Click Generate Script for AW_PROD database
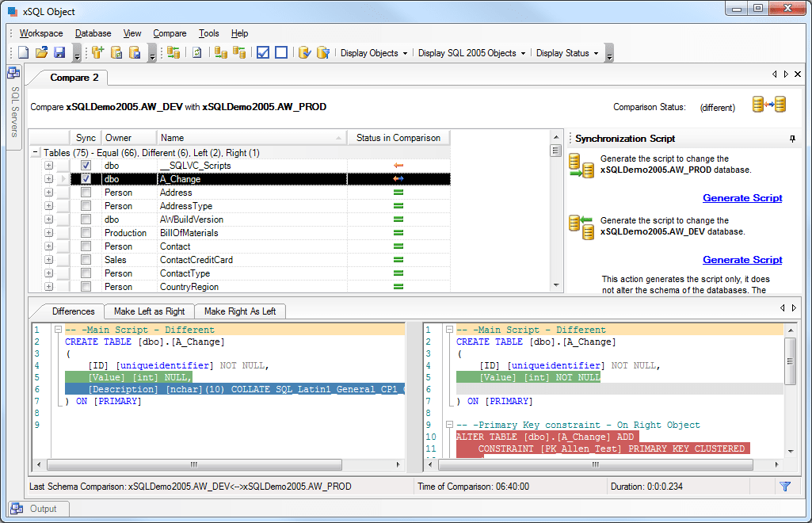Image resolution: width=812 pixels, height=523 pixels. click(742, 198)
